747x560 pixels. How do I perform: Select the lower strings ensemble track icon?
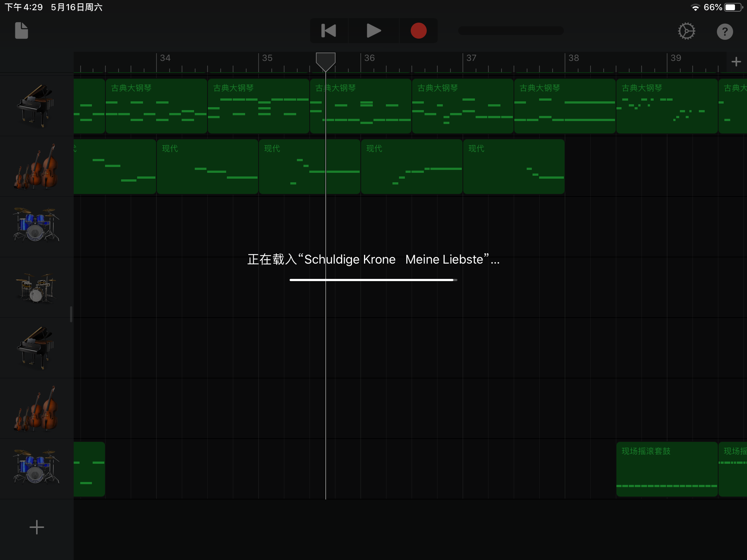pos(36,409)
